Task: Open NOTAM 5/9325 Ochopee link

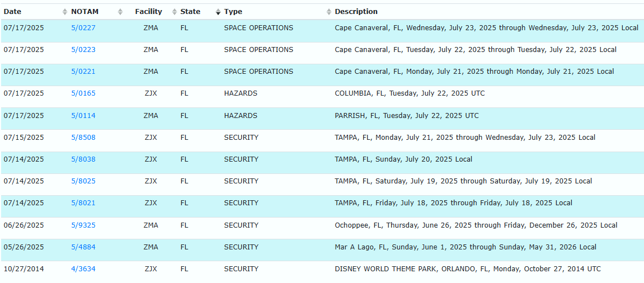Action: tap(83, 225)
